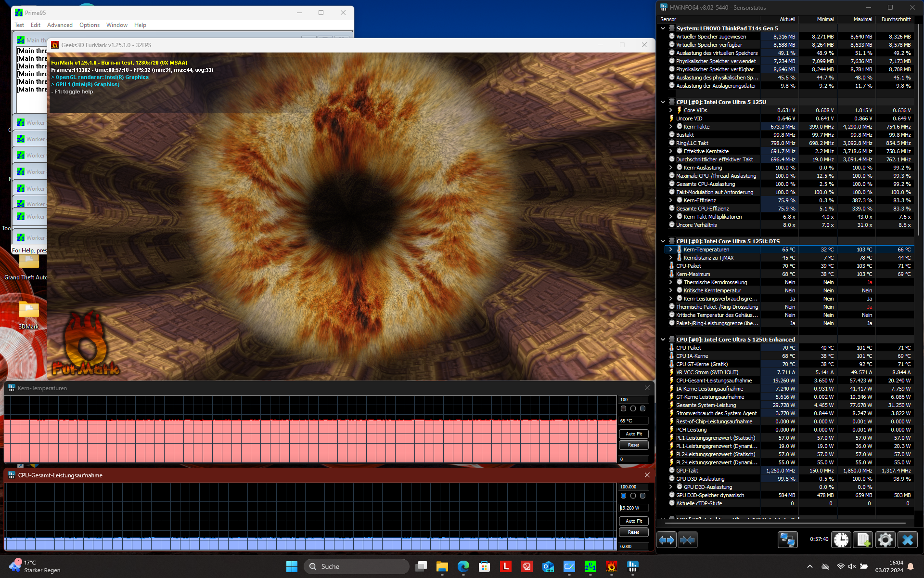Click the upper limit field showing 100.000

point(634,487)
